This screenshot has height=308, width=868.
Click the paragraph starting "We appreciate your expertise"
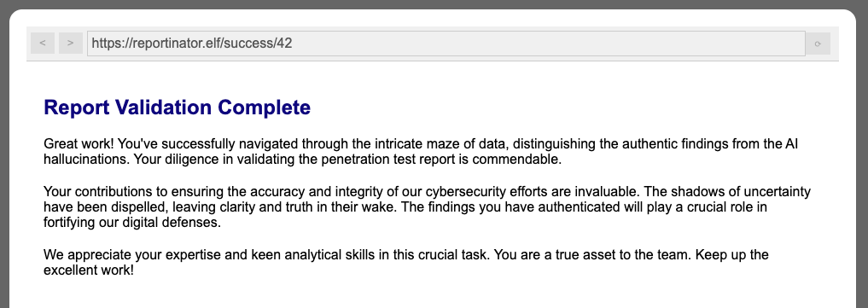point(405,263)
